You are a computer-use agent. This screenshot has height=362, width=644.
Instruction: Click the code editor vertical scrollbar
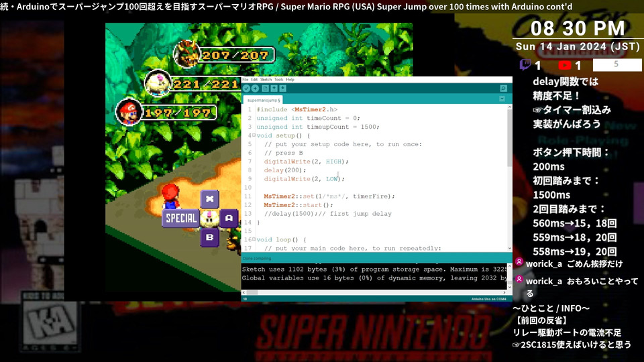(510, 178)
